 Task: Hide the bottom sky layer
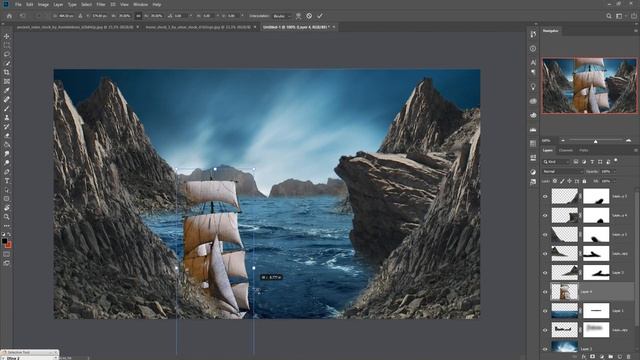[x=545, y=349]
